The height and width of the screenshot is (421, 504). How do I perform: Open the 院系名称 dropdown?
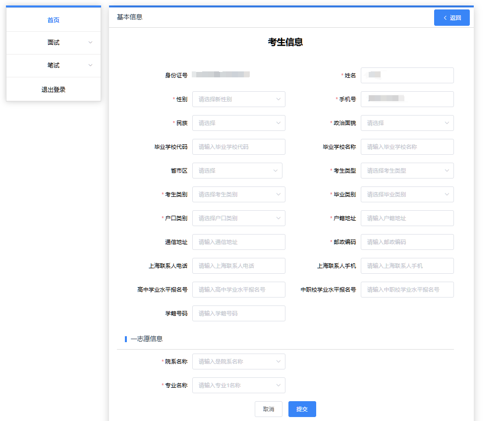pos(238,361)
